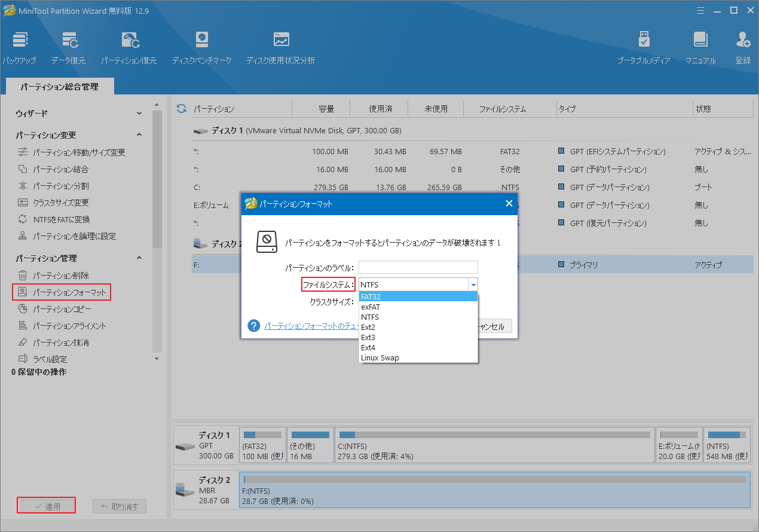Choose Ext2 from file system list
Viewport: 759px width, 532px height.
(418, 327)
